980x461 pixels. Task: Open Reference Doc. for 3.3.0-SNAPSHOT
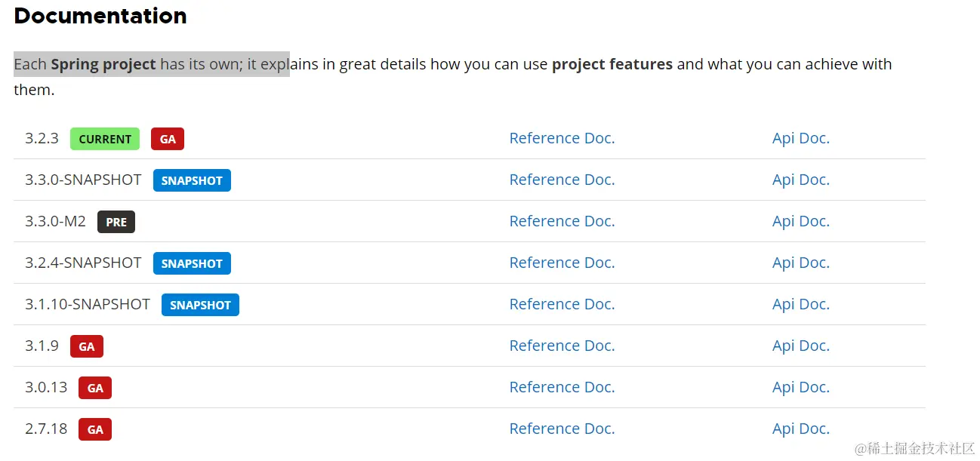click(562, 180)
